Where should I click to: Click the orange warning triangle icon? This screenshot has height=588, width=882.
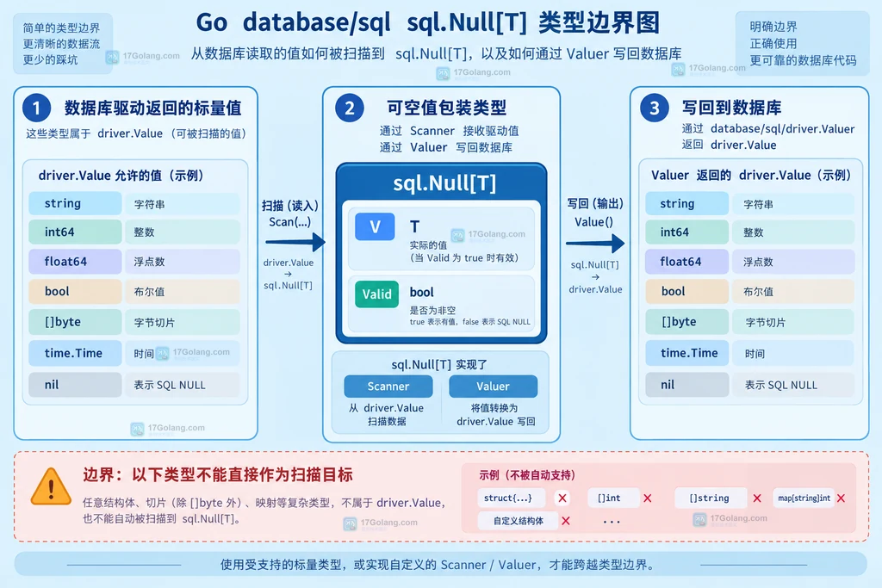(x=51, y=487)
